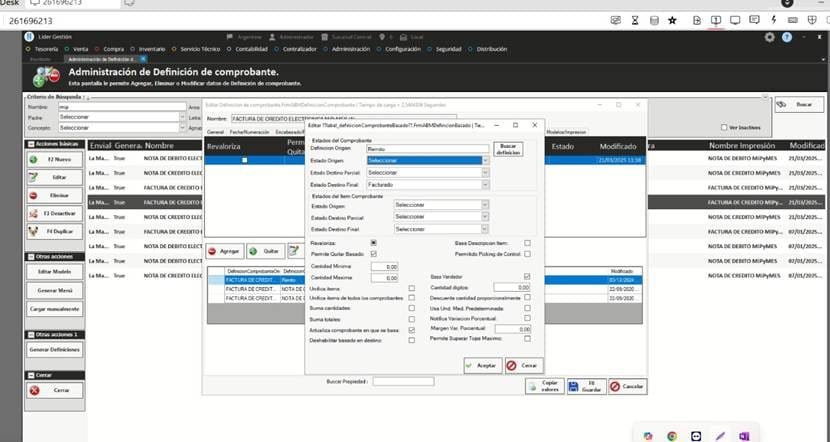
Task: Open the settings gear icon in header
Action: coord(769,37)
